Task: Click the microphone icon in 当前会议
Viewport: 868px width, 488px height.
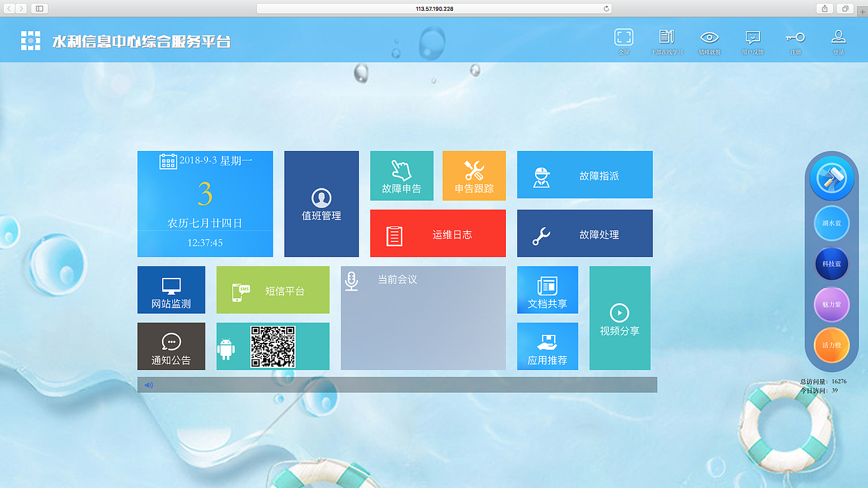Action: pos(351,281)
